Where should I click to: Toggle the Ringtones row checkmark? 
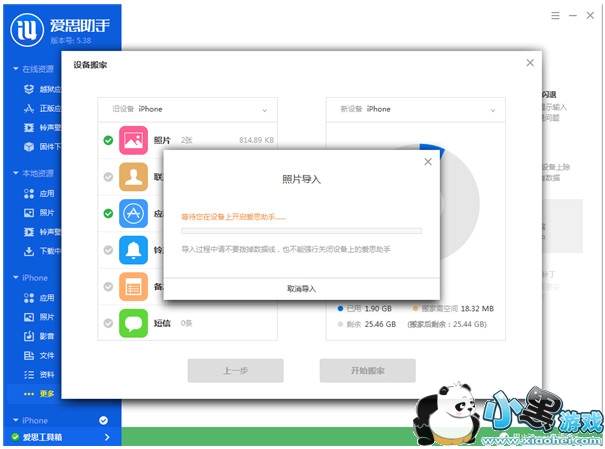click(x=108, y=250)
